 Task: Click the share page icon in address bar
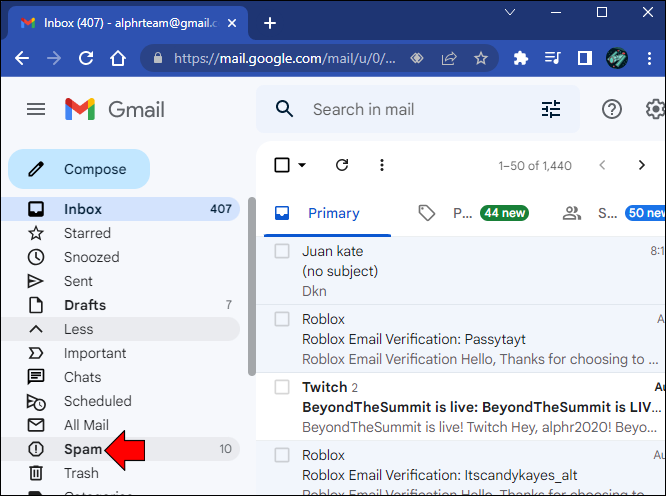(x=449, y=58)
